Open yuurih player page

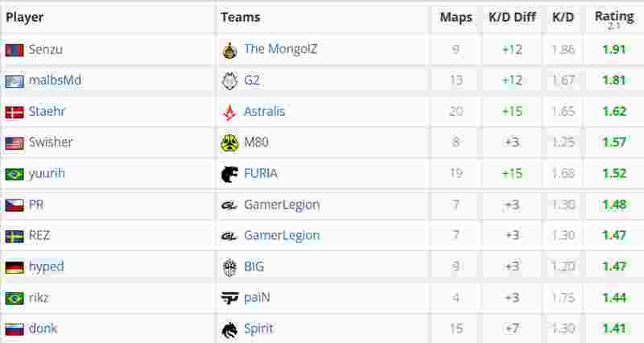[x=47, y=173]
